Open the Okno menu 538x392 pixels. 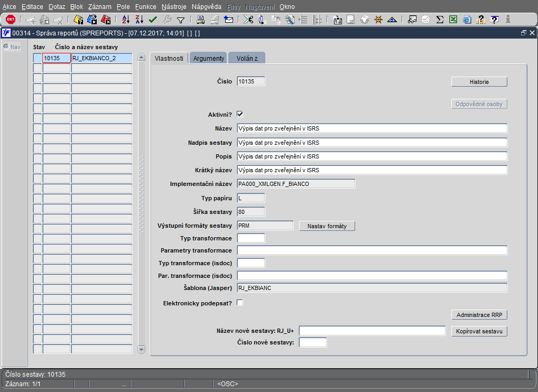pos(287,6)
